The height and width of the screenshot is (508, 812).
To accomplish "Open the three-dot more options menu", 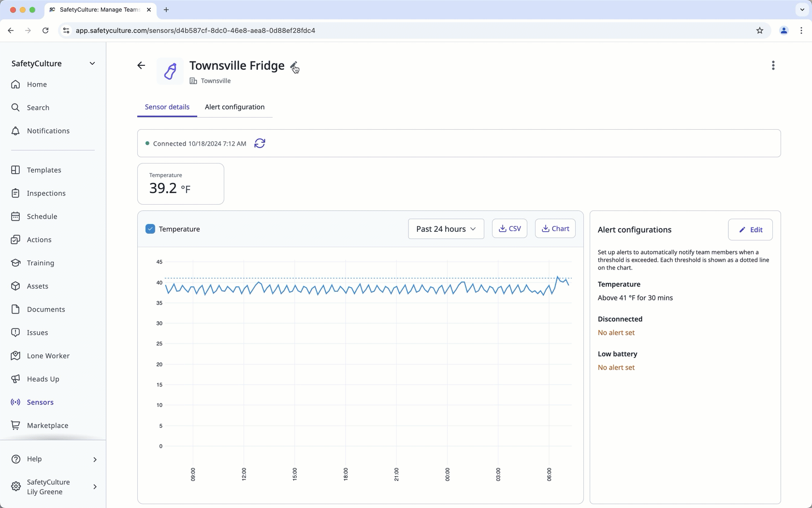I will pyautogui.click(x=773, y=65).
